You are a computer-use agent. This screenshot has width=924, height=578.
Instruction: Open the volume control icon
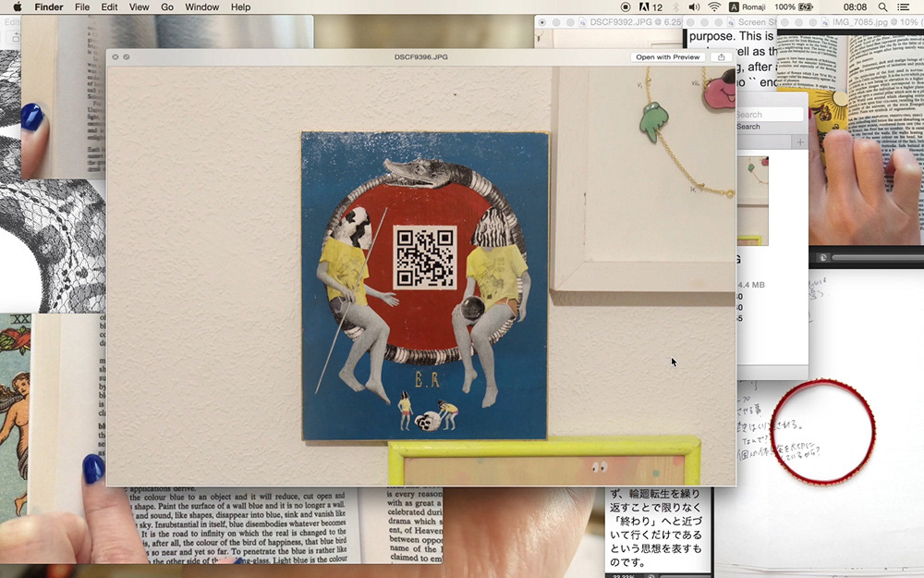click(x=694, y=7)
